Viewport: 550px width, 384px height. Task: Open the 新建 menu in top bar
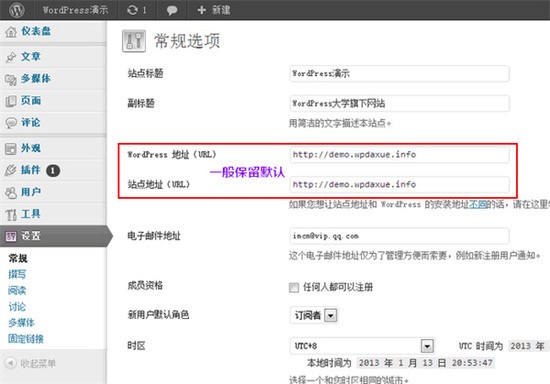point(214,10)
